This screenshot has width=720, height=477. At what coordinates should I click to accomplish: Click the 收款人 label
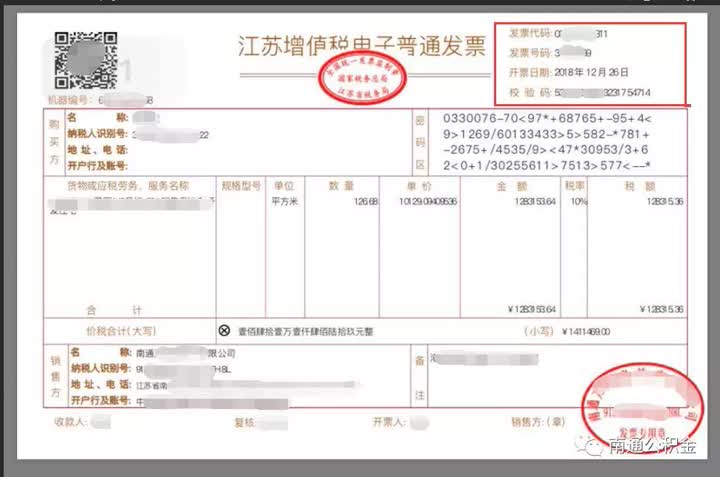[x=70, y=422]
